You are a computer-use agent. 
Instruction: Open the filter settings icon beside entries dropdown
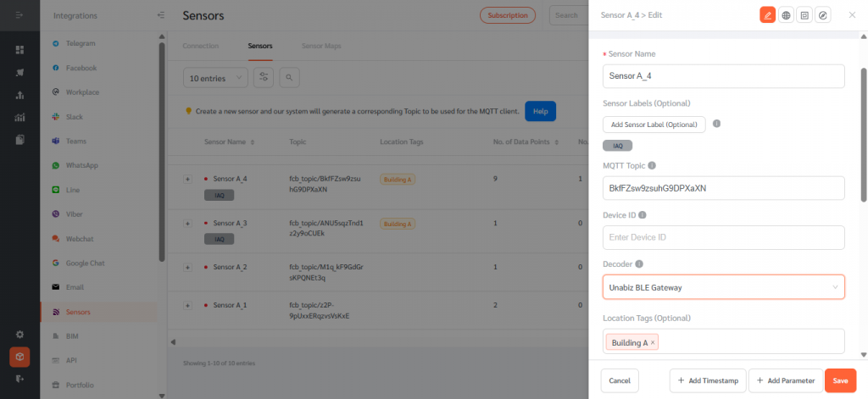coord(264,78)
